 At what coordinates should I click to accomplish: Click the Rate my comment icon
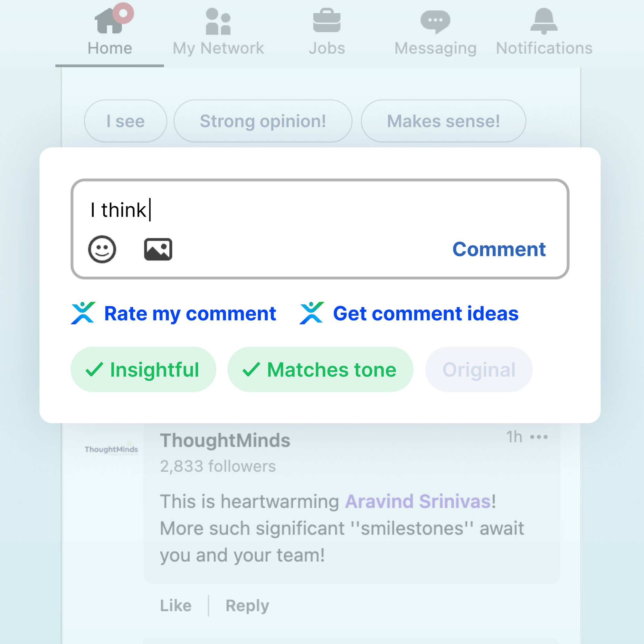point(83,312)
